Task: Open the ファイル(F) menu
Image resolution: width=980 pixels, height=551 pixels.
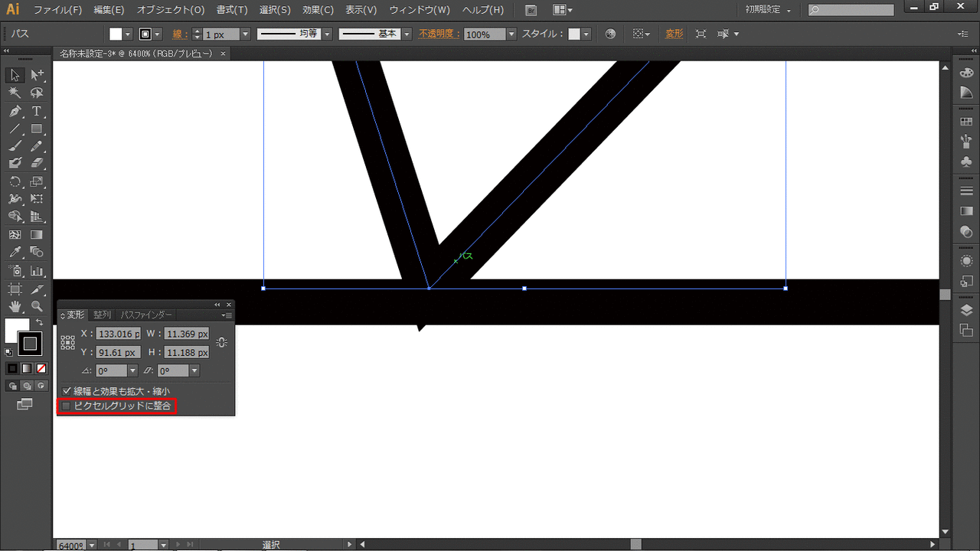Action: (x=57, y=10)
